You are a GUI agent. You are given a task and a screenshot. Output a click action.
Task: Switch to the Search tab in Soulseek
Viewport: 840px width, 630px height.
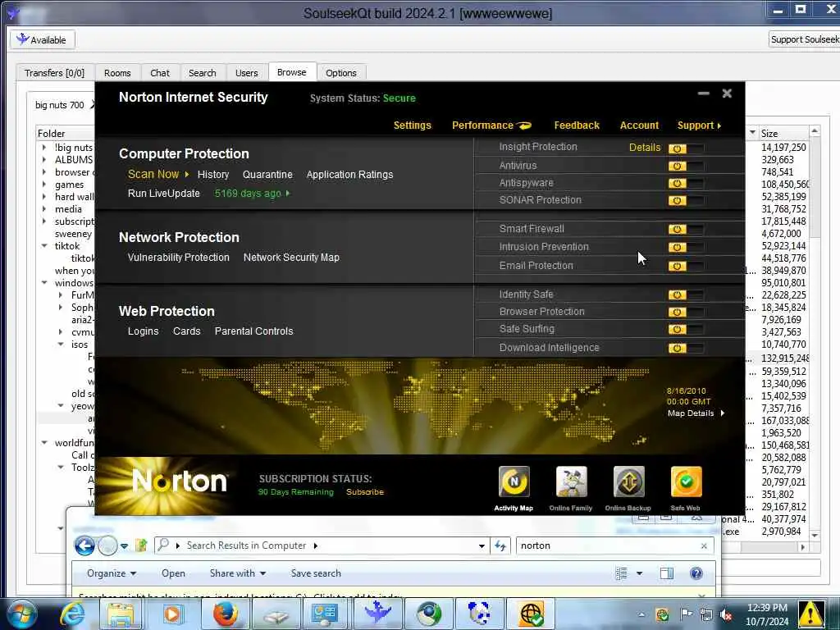(202, 73)
